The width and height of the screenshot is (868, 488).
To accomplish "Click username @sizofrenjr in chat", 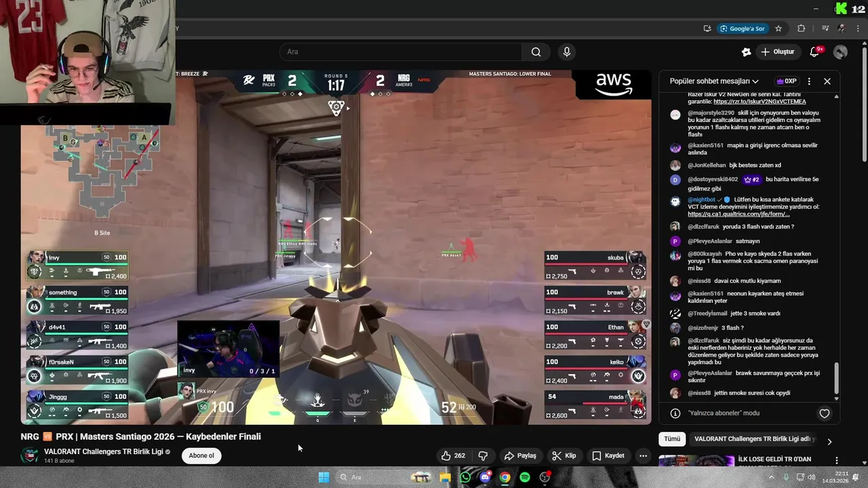I will [x=703, y=328].
